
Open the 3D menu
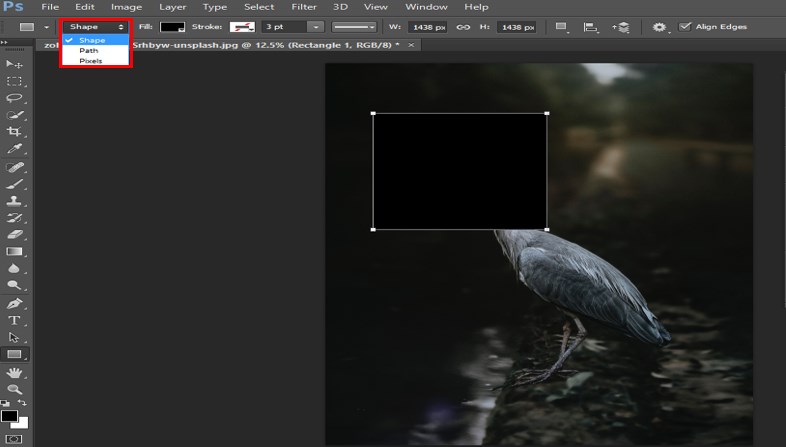coord(340,7)
